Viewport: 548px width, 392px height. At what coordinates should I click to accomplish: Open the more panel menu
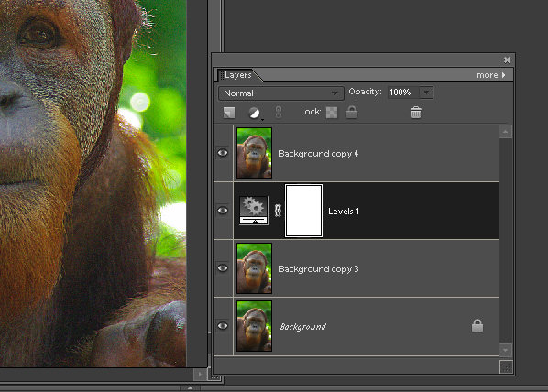tap(491, 75)
